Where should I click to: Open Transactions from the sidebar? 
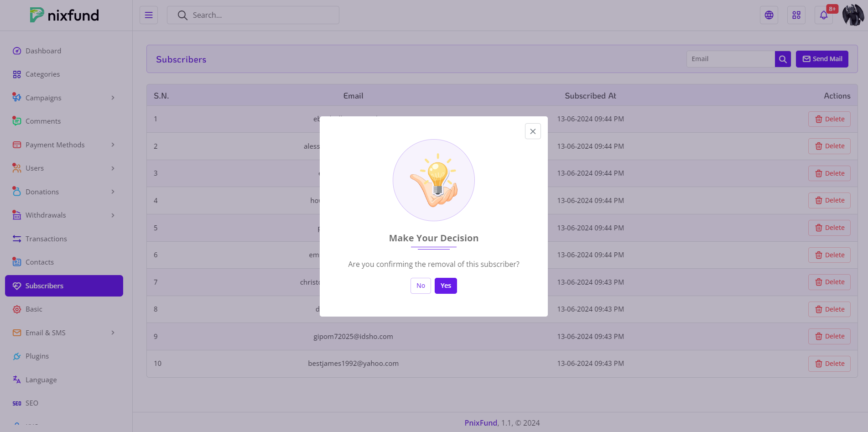[46, 239]
